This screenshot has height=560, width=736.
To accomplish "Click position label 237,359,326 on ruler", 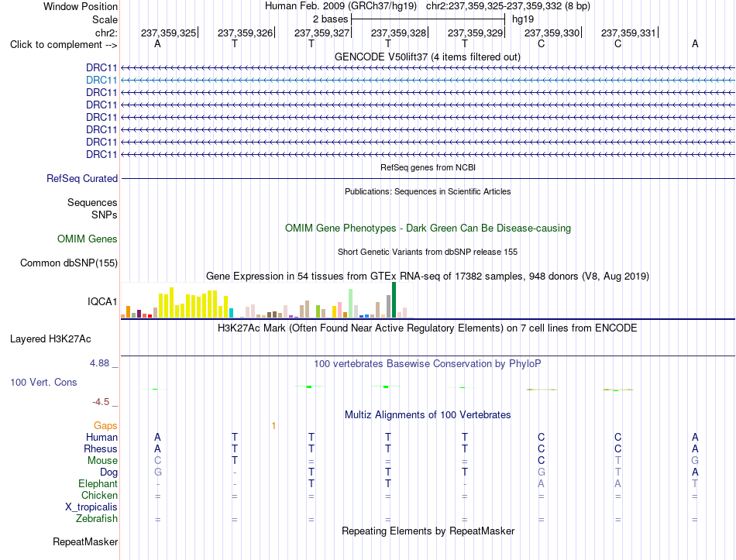I will (x=245, y=33).
